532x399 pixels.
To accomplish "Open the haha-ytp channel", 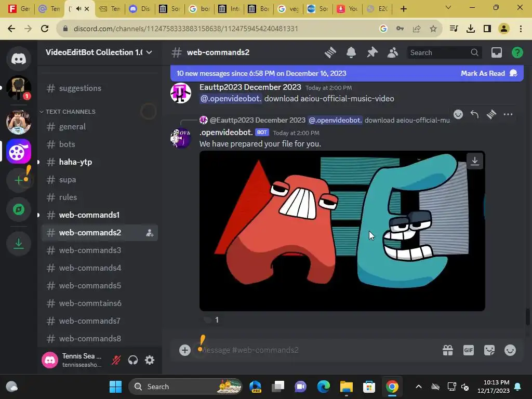I will 99,162.
